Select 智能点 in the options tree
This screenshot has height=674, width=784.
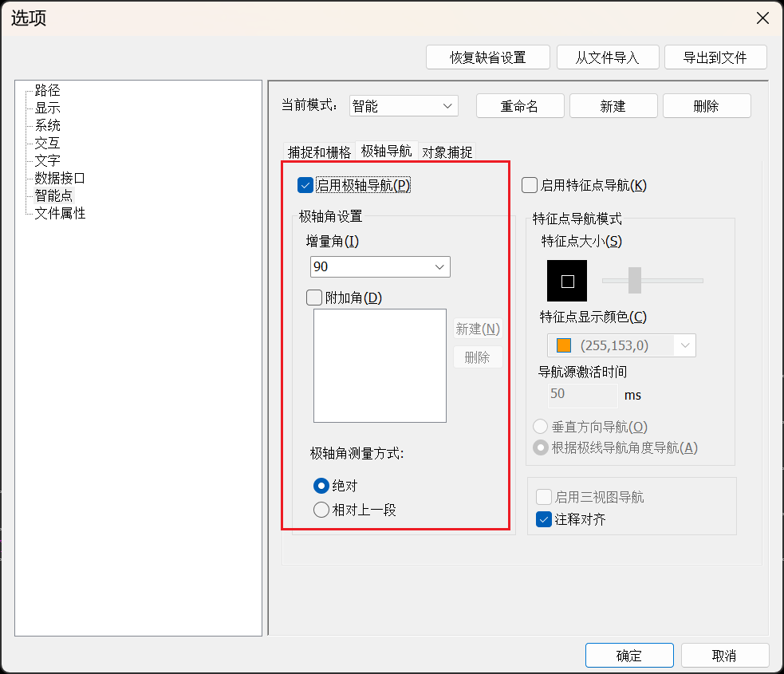(x=54, y=195)
